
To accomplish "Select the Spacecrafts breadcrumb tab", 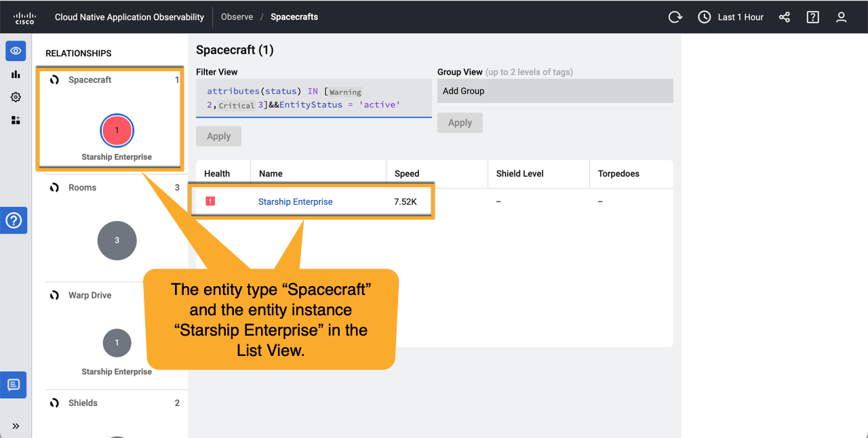I will click(x=294, y=17).
